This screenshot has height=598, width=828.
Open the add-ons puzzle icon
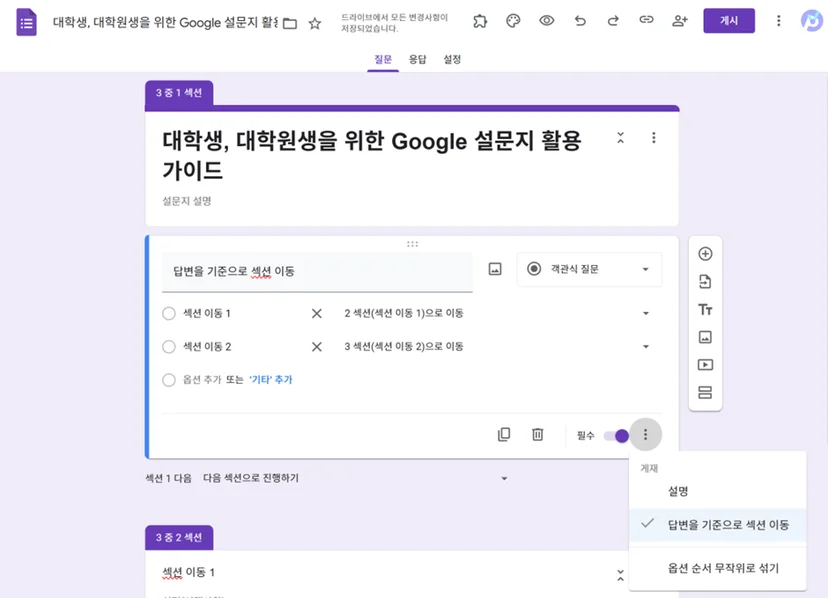[480, 21]
